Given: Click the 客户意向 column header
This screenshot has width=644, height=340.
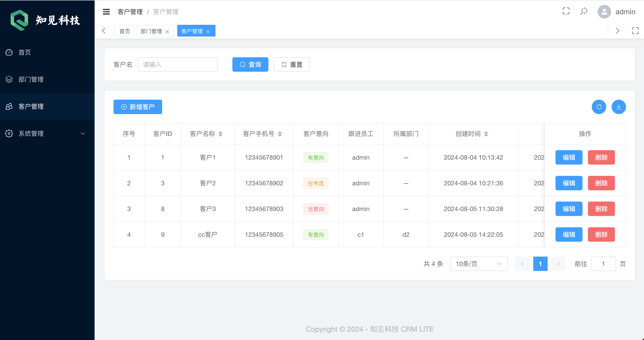Looking at the screenshot, I should [316, 134].
